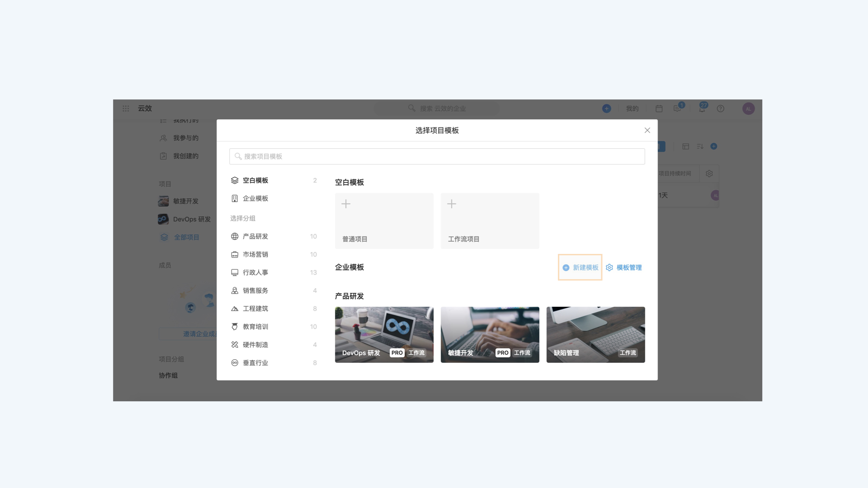Screen dimensions: 868x488
Task: Click the 云效 logo text
Action: tap(145, 108)
